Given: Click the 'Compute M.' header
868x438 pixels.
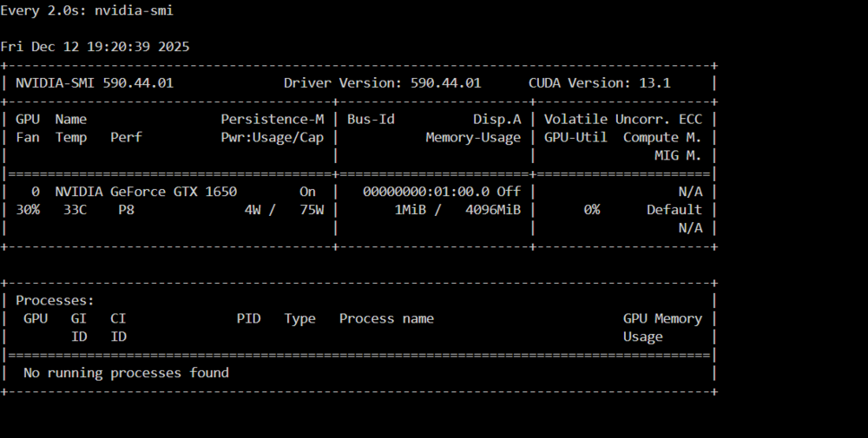Looking at the screenshot, I should [662, 138].
